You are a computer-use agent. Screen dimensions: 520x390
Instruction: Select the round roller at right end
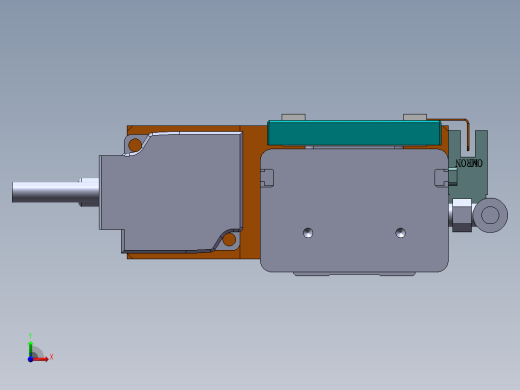(x=490, y=215)
